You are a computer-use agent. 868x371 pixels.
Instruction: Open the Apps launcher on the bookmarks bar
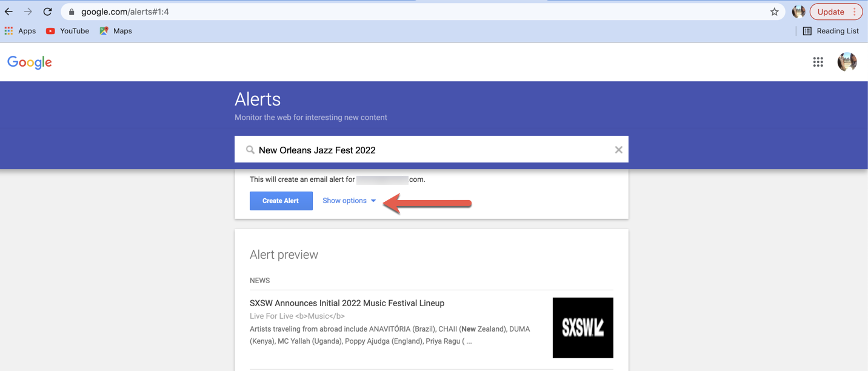point(20,30)
